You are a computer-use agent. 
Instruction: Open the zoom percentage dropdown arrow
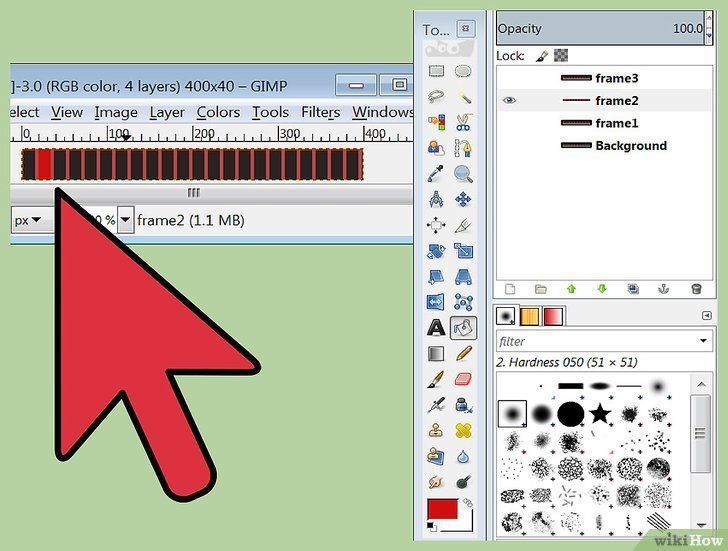pos(125,220)
